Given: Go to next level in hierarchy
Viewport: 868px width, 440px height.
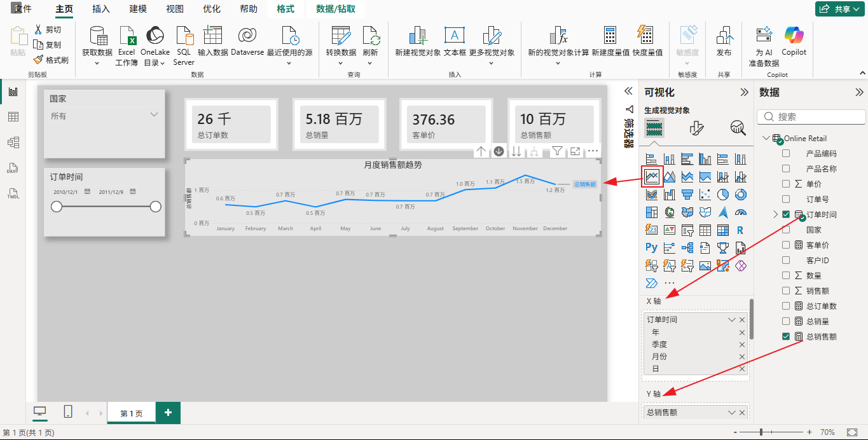Looking at the screenshot, I should coord(516,151).
